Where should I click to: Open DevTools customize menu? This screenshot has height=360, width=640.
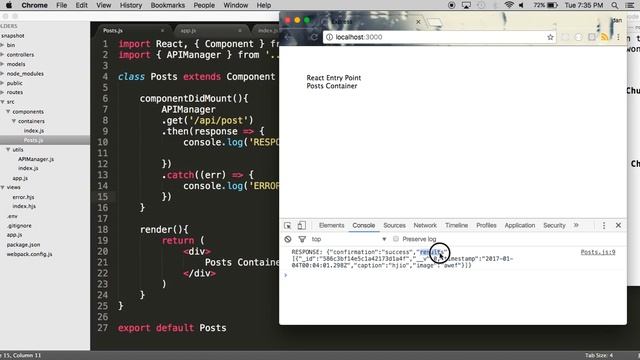[604, 225]
